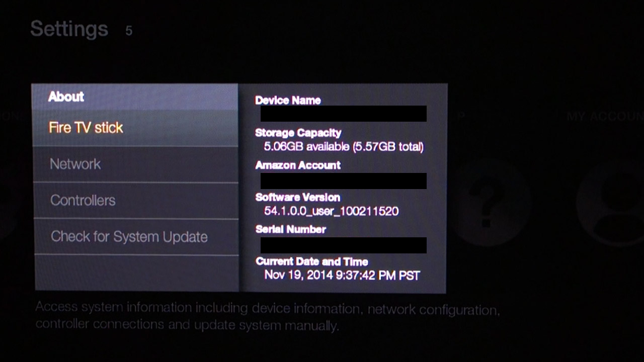Click the software version 54.1.0.0_user_100211520 text
644x362 pixels.
332,211
